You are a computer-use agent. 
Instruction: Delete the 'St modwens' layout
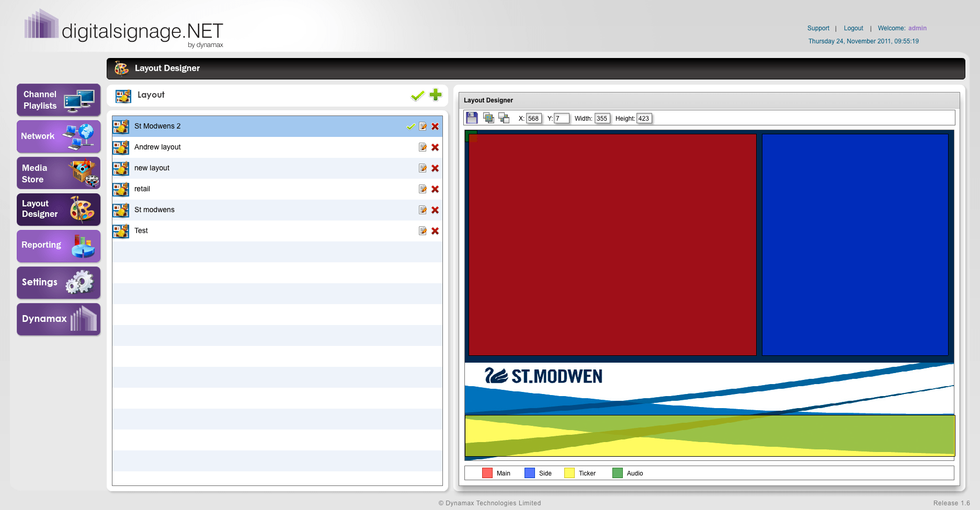click(x=435, y=210)
